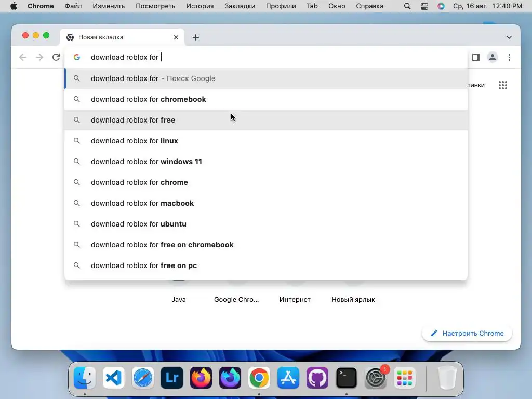Select suggestion 'download roblox for chrome'

click(x=266, y=182)
